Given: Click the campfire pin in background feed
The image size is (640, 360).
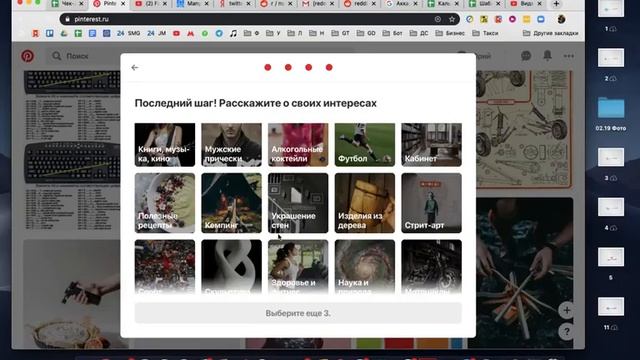Looking at the screenshot, I should tap(524, 273).
